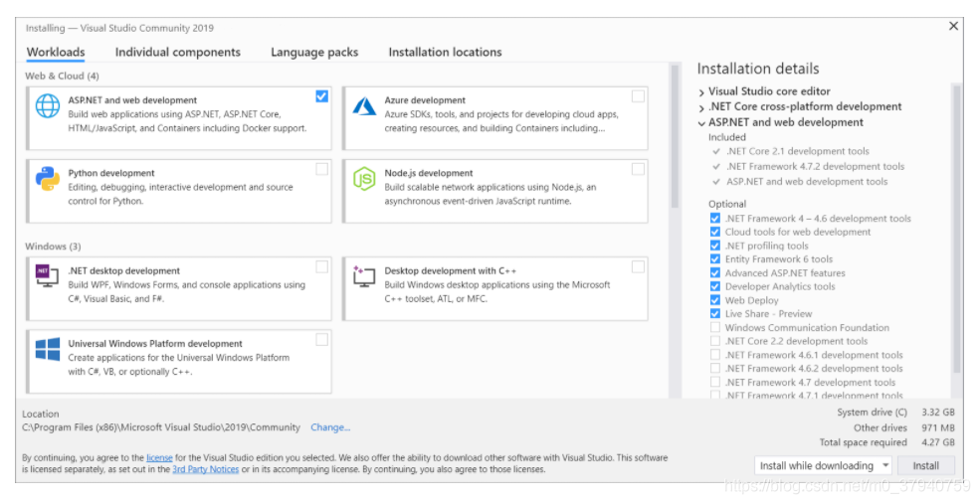Check .NET Core 2.2 development tools
Viewport: 980px width, 504px height.
715,341
